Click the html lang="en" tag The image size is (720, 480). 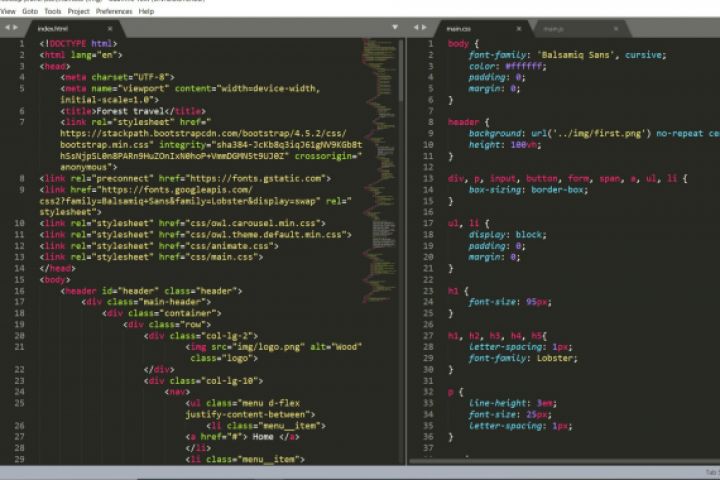[x=81, y=55]
